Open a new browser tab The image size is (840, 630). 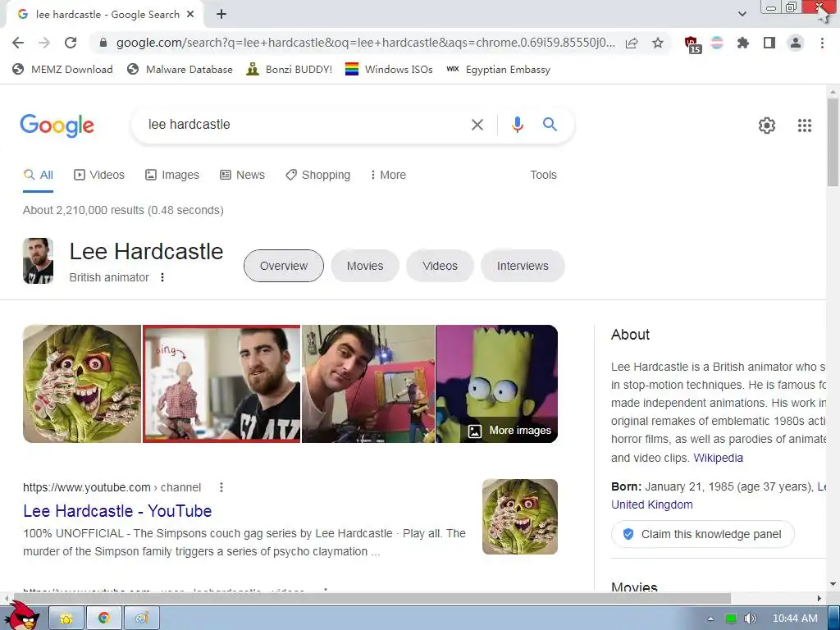coord(221,15)
